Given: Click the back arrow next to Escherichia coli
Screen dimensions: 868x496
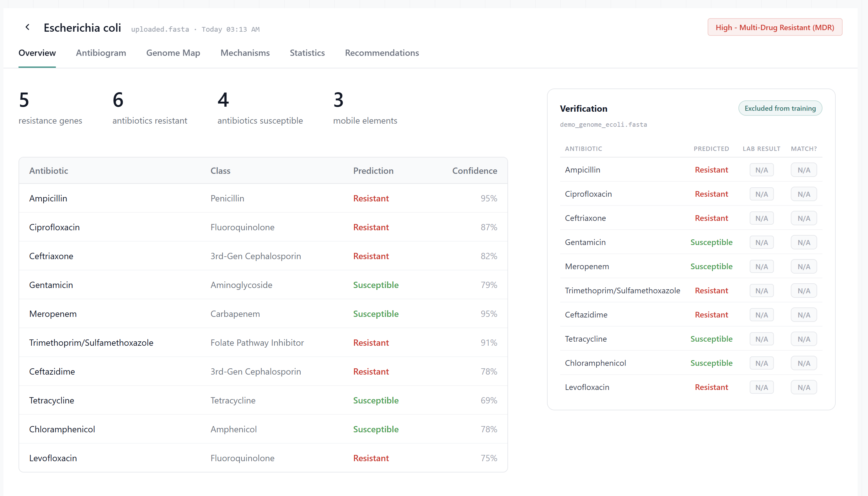Looking at the screenshot, I should point(28,27).
